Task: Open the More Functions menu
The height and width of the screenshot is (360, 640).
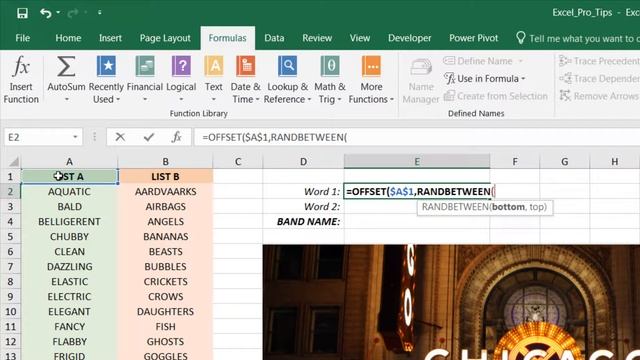Action: 371,79
